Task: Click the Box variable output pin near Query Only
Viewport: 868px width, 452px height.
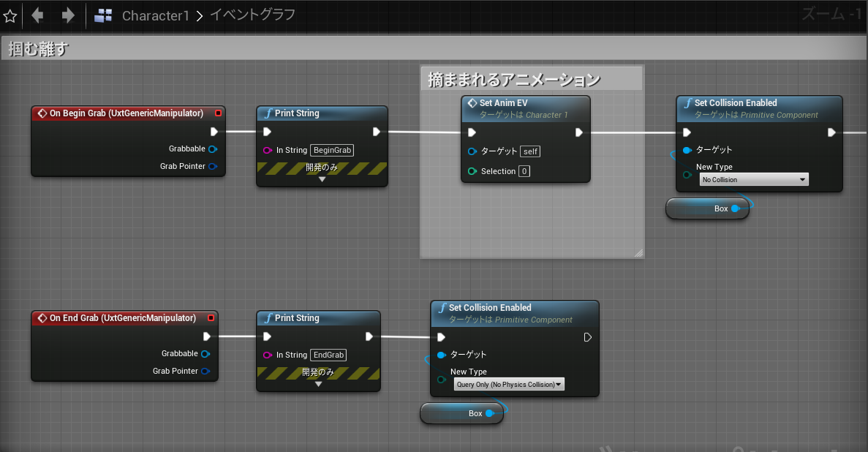Action: pos(489,414)
